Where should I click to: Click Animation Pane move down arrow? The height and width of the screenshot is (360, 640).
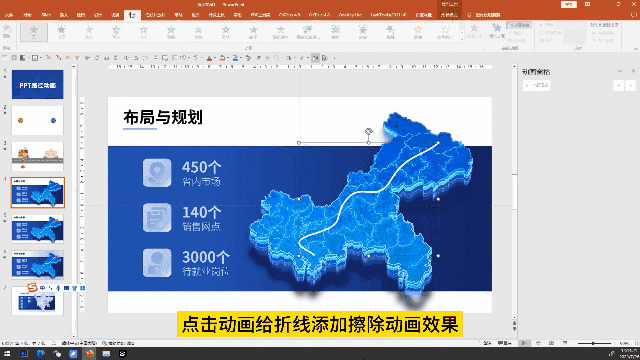[631, 85]
